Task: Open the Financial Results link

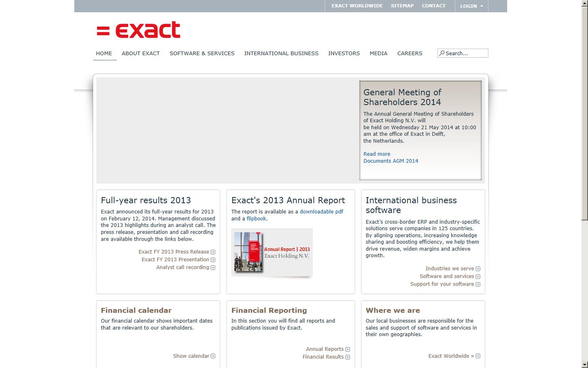Action: point(323,357)
